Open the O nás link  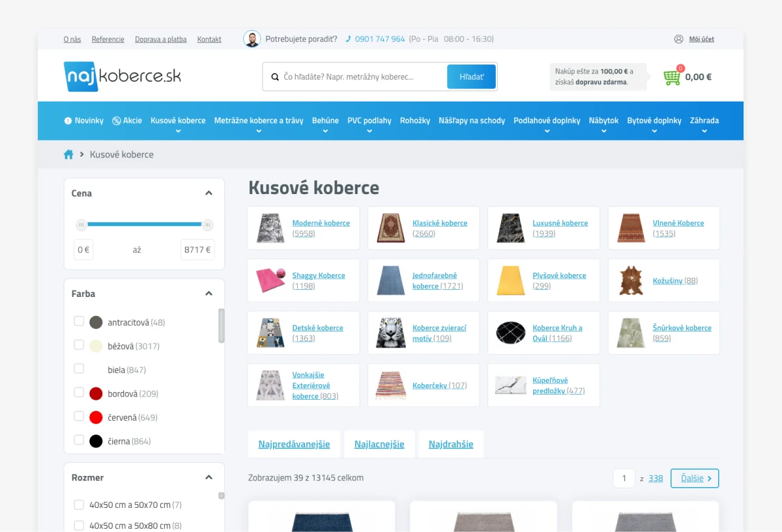(x=72, y=39)
